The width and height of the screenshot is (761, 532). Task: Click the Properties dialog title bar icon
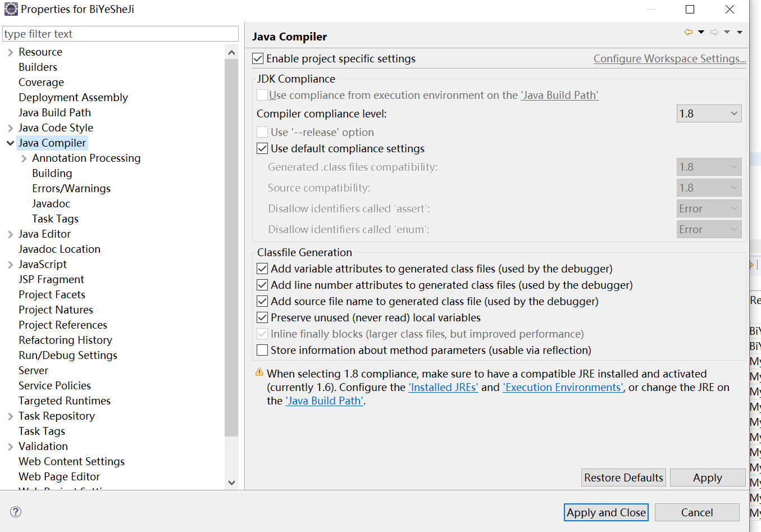pos(11,9)
